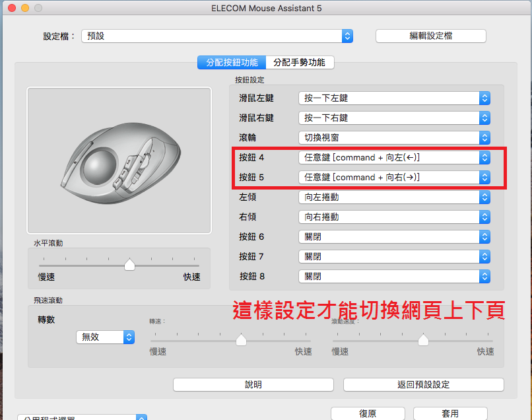Click the 返回預設設定 button
This screenshot has width=532, height=420.
(x=424, y=385)
